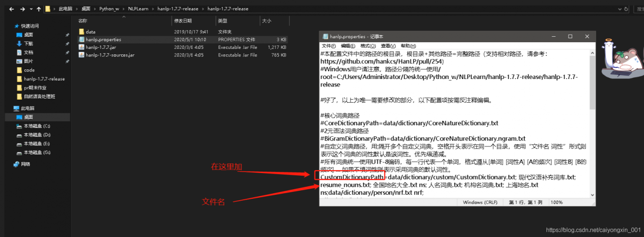Open hanlp-1.7.7-release in sidebar
Screen dimensions: 644x237
tap(44, 78)
